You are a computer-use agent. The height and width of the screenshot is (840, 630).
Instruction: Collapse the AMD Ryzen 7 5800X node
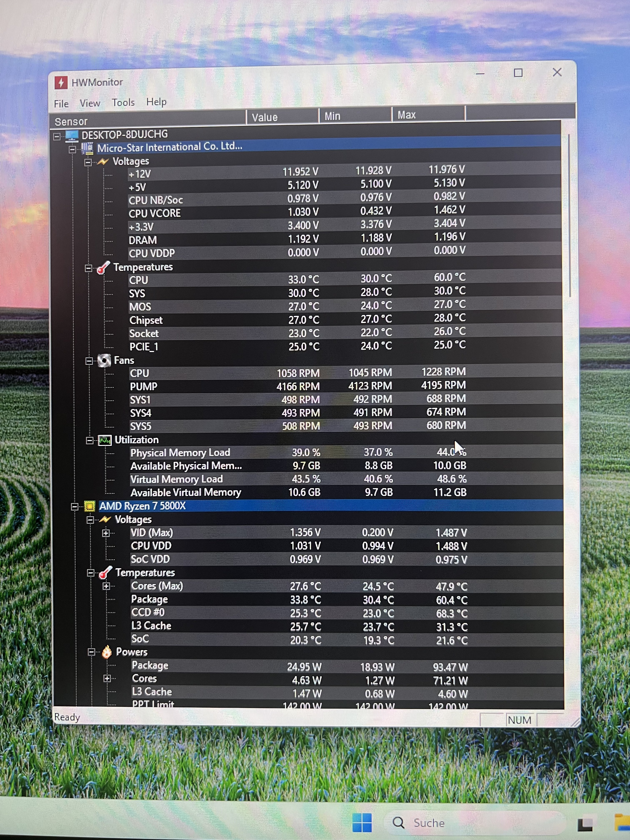click(x=75, y=507)
